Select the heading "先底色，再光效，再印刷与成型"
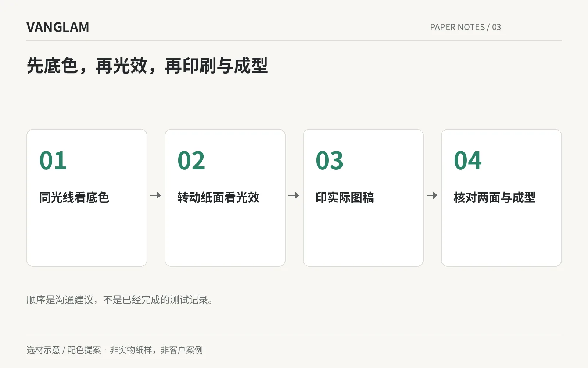The image size is (588, 368). pos(147,66)
